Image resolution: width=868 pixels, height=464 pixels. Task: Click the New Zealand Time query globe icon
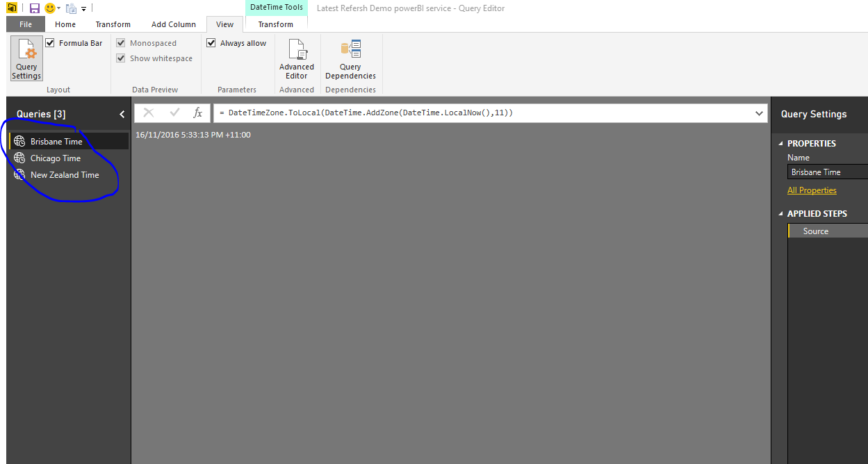pos(19,174)
